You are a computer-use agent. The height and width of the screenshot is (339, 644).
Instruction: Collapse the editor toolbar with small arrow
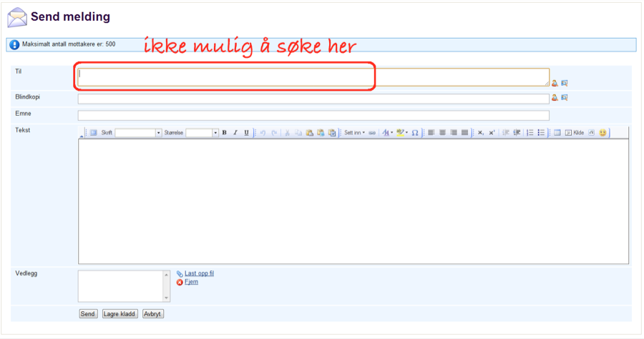click(x=82, y=137)
